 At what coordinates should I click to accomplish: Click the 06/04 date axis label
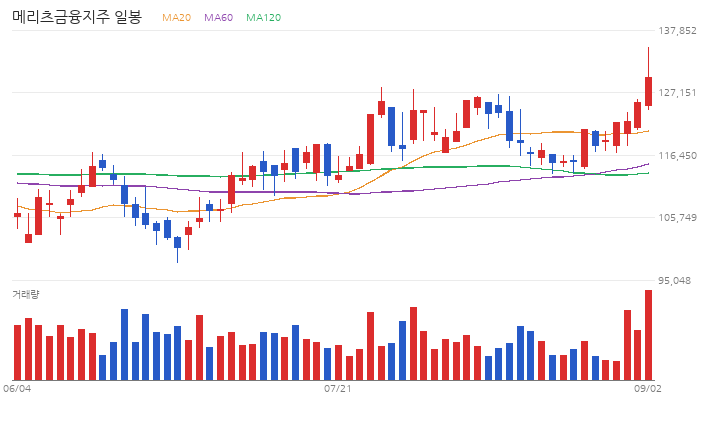tap(17, 389)
